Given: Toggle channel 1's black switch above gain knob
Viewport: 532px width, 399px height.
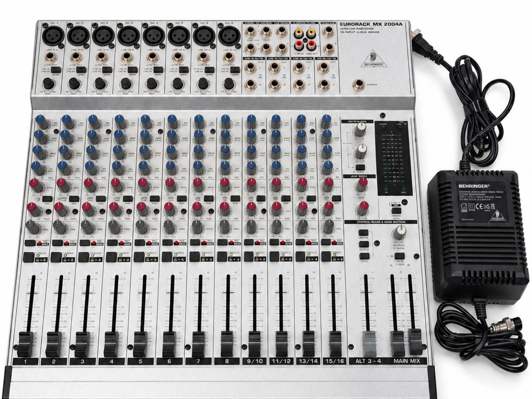Looking at the screenshot, I should tap(56, 70).
